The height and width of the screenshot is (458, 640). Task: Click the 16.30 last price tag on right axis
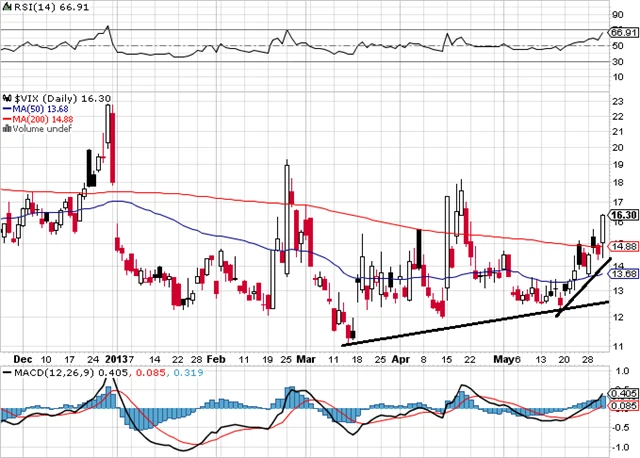click(623, 215)
